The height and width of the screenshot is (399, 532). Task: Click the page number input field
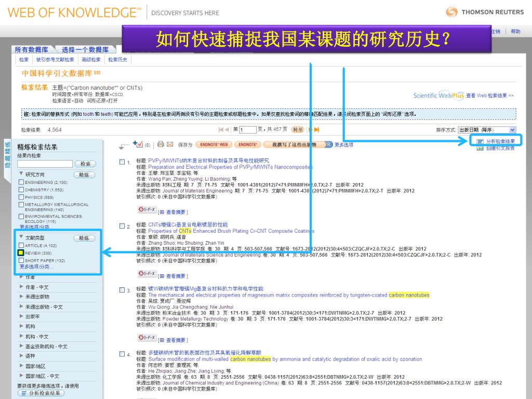click(x=248, y=130)
